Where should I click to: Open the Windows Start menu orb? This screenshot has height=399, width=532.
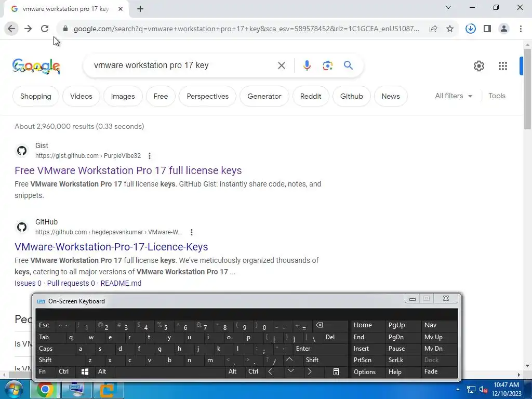pos(14,390)
